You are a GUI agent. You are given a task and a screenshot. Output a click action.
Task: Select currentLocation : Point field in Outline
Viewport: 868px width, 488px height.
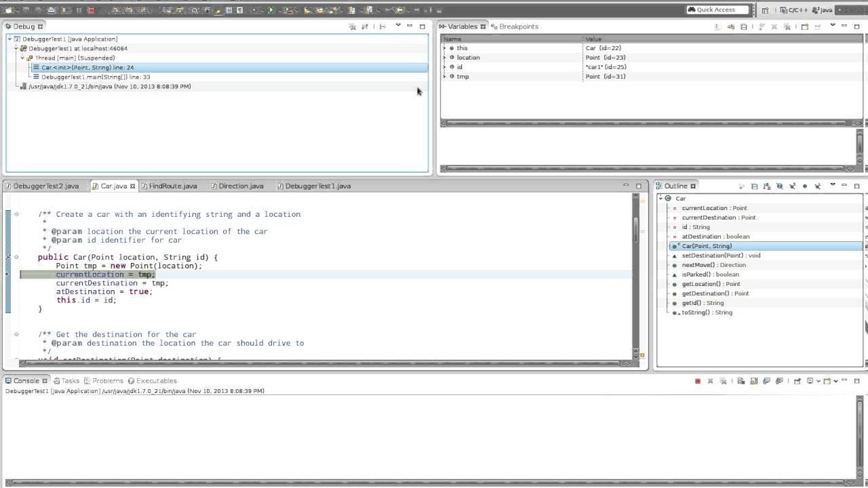click(x=714, y=208)
